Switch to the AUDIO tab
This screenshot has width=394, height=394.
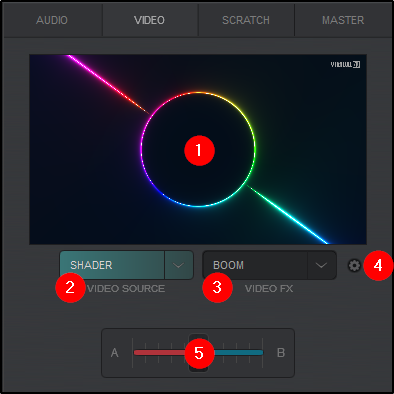(x=52, y=20)
